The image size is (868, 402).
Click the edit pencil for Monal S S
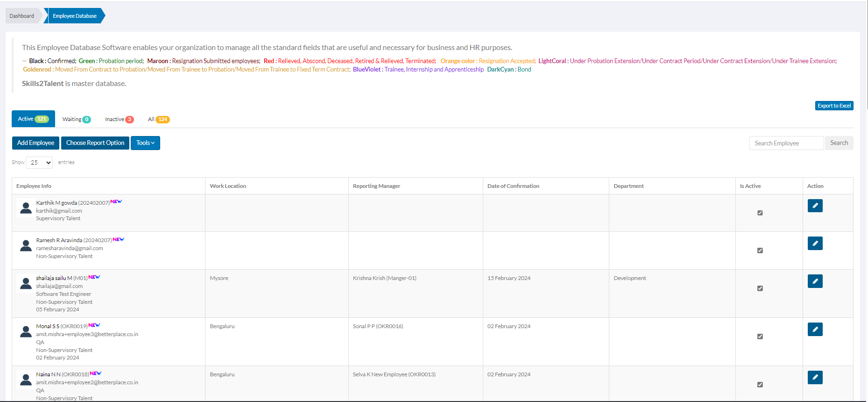(x=815, y=329)
